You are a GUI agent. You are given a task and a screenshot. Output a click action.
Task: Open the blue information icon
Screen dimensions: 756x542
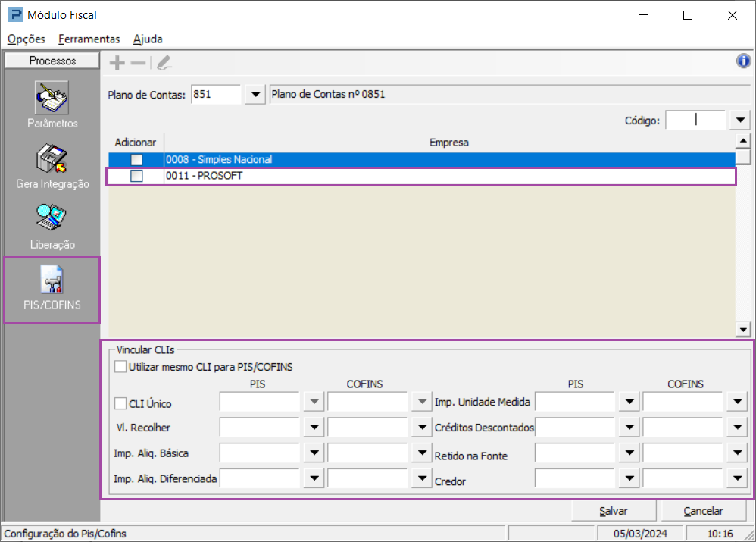click(743, 61)
